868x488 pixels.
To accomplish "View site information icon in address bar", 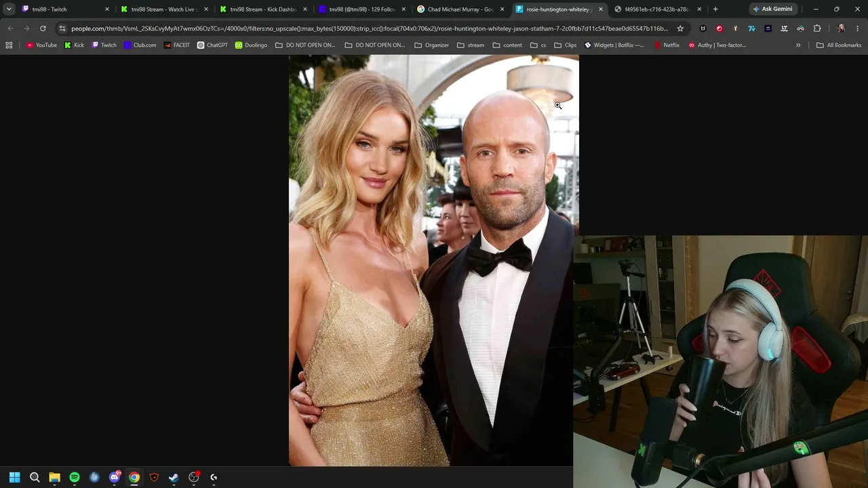I will pos(62,28).
